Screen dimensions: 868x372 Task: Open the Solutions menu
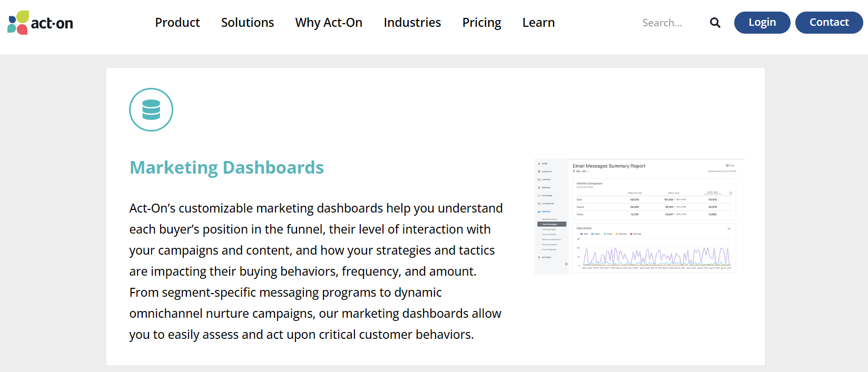tap(248, 23)
